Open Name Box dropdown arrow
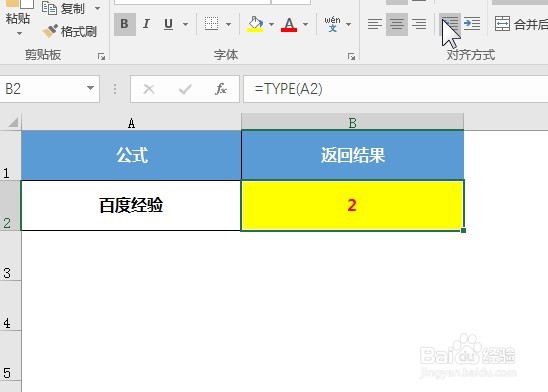Screen dimensions: 548x392 91,88
